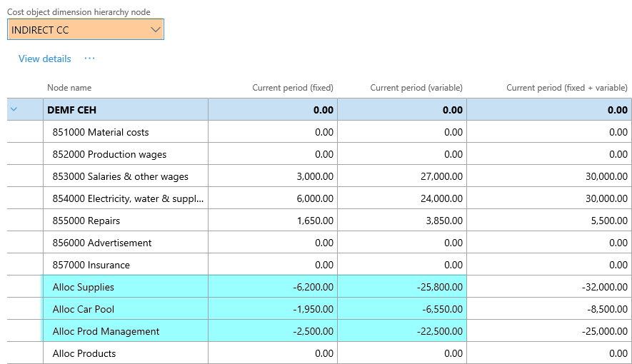Click Alloc Car Pool fixed value -1,950.00
The image size is (632, 364).
pos(313,309)
